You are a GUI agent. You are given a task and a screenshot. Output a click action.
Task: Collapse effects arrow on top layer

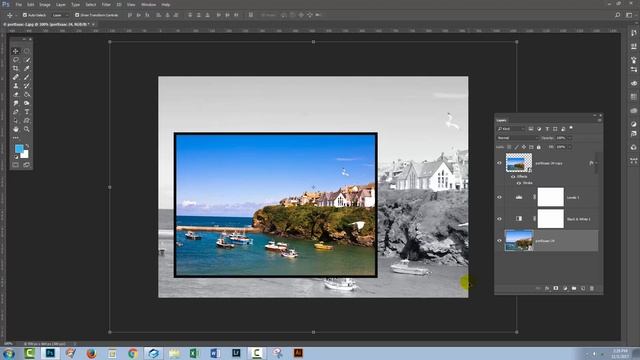(x=596, y=163)
